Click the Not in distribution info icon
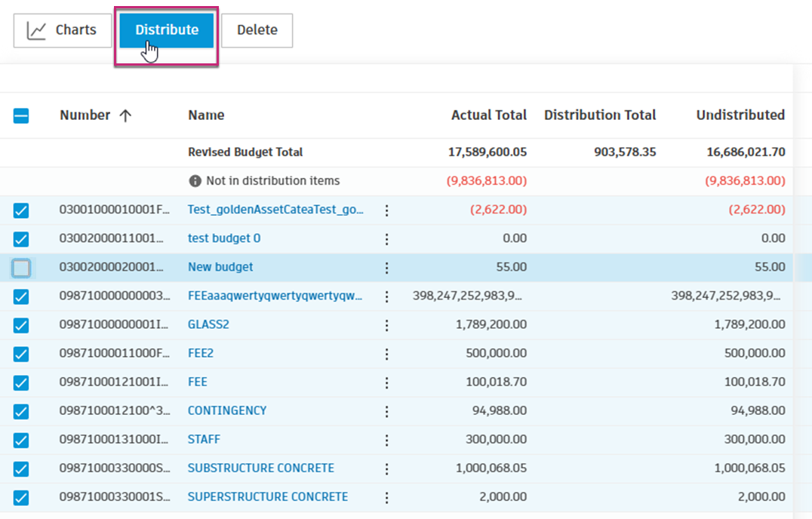 point(195,181)
